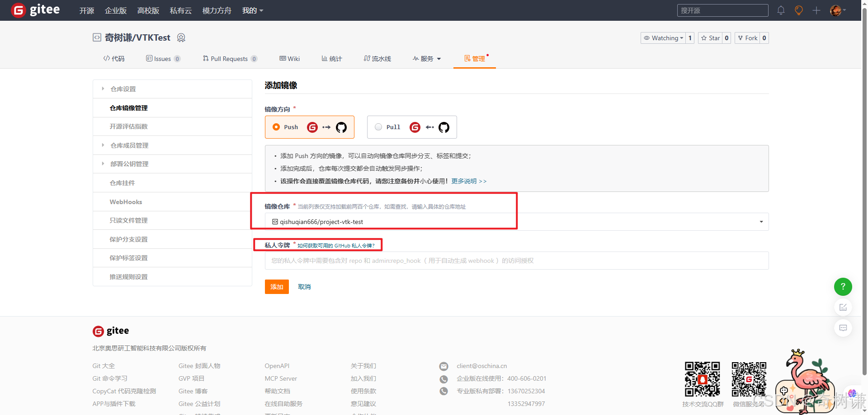Click 私有云 in top navigation

[x=181, y=10]
